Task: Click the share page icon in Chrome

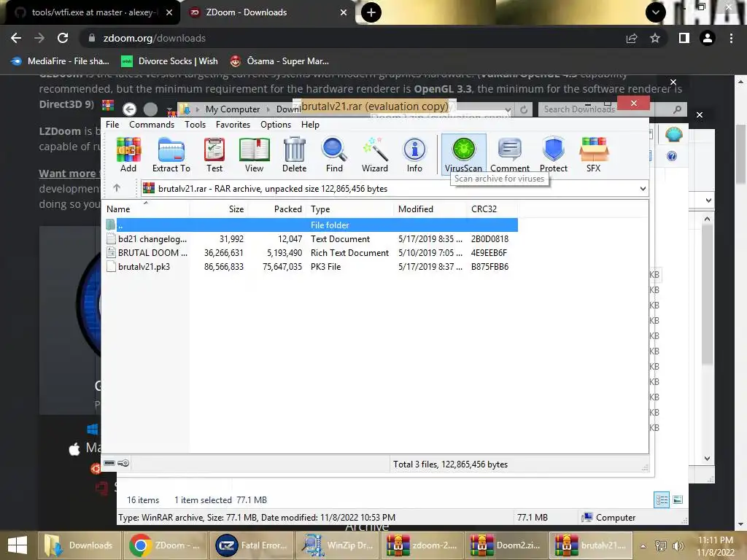Action: click(632, 38)
